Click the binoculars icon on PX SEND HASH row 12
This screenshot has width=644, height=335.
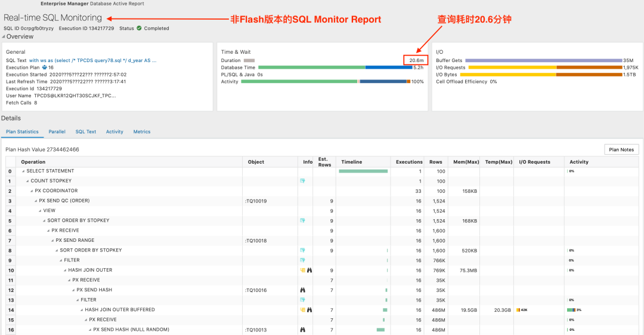pos(303,290)
